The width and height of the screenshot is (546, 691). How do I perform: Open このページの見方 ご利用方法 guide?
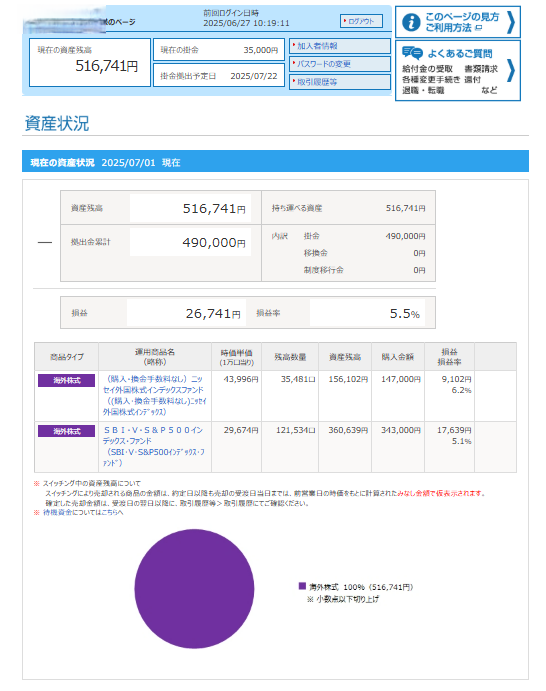pyautogui.click(x=462, y=22)
